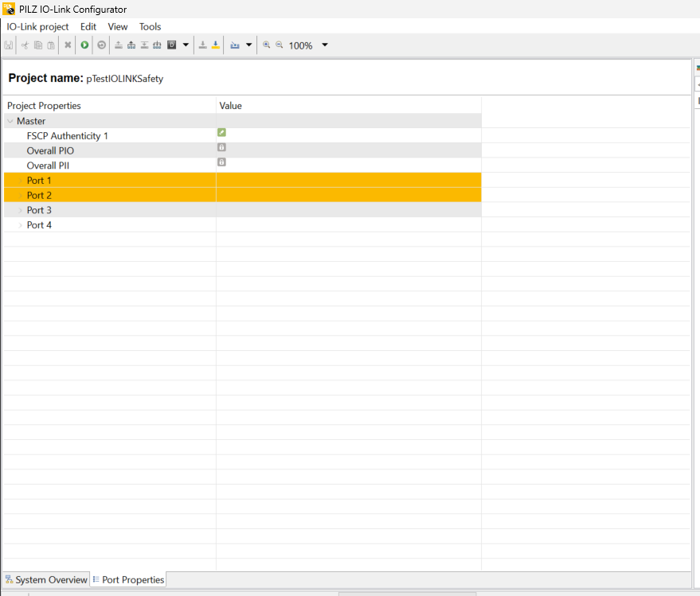Viewport: 700px width, 596px height.
Task: Click the first upload arrow icon
Action: (119, 45)
